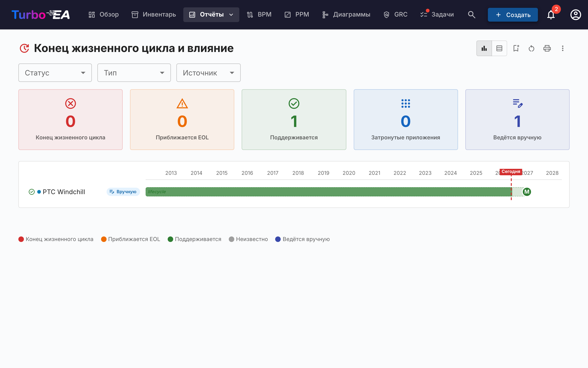This screenshot has height=368, width=588.
Task: Click the reset/refresh report icon
Action: coord(531,48)
